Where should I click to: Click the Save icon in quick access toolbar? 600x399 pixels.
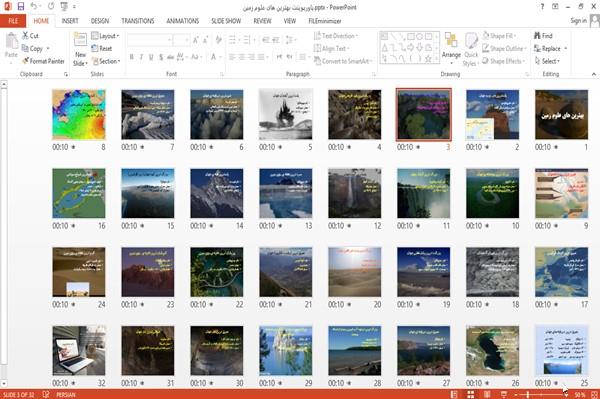click(21, 7)
